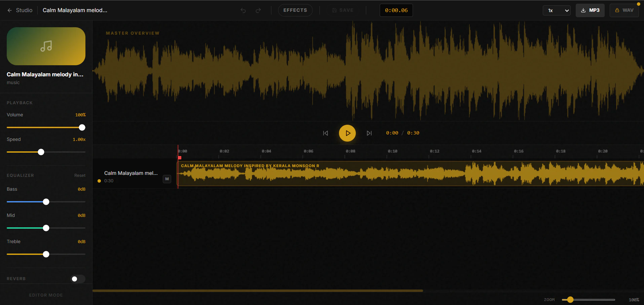Adjust the Volume slider

(x=46, y=127)
